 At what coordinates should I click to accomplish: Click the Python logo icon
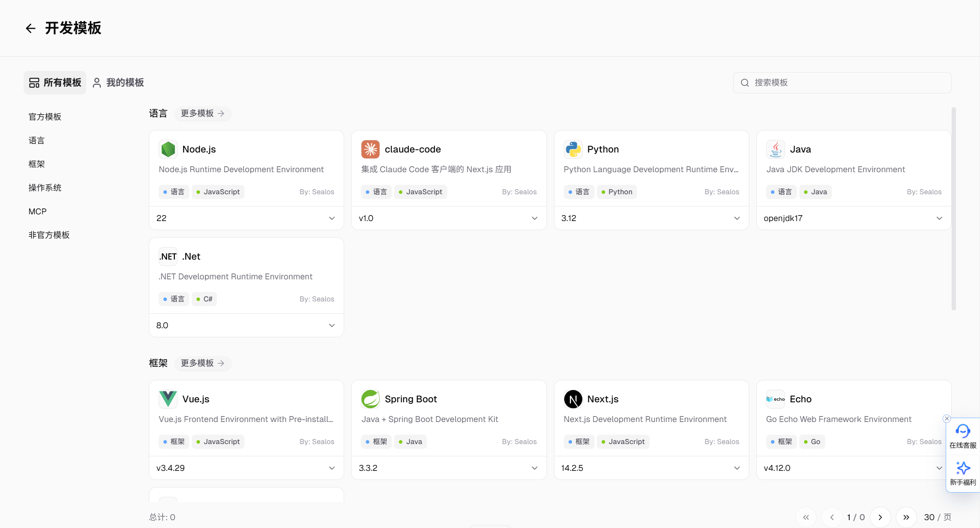point(573,149)
